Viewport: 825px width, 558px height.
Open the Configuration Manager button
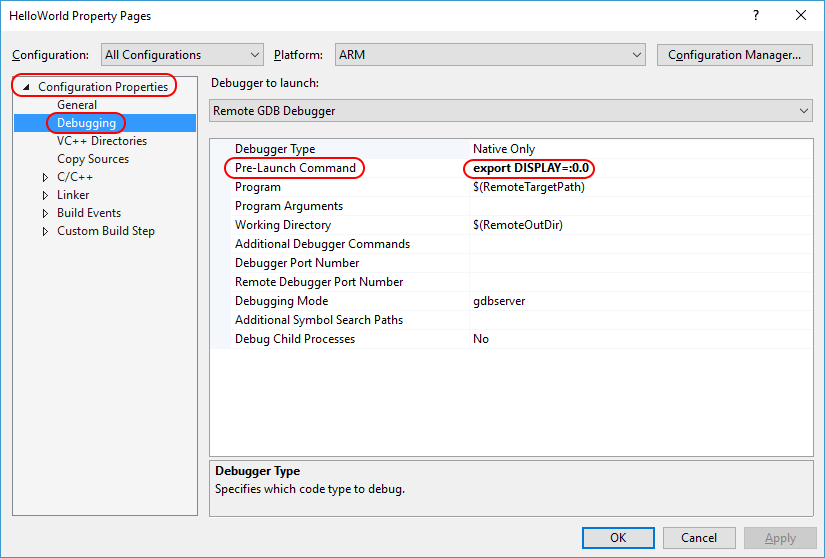[x=734, y=55]
